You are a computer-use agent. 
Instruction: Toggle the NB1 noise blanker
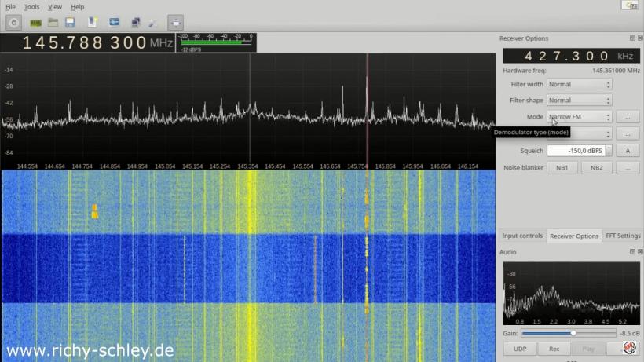click(562, 167)
